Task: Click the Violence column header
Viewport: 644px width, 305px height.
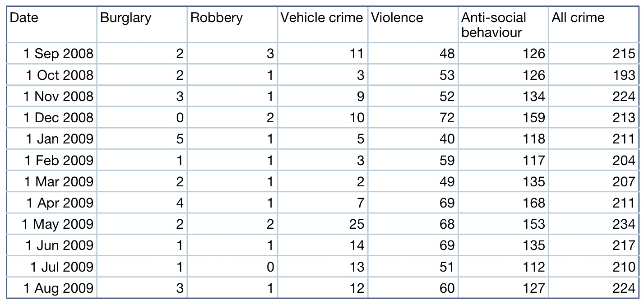Action: [x=397, y=18]
